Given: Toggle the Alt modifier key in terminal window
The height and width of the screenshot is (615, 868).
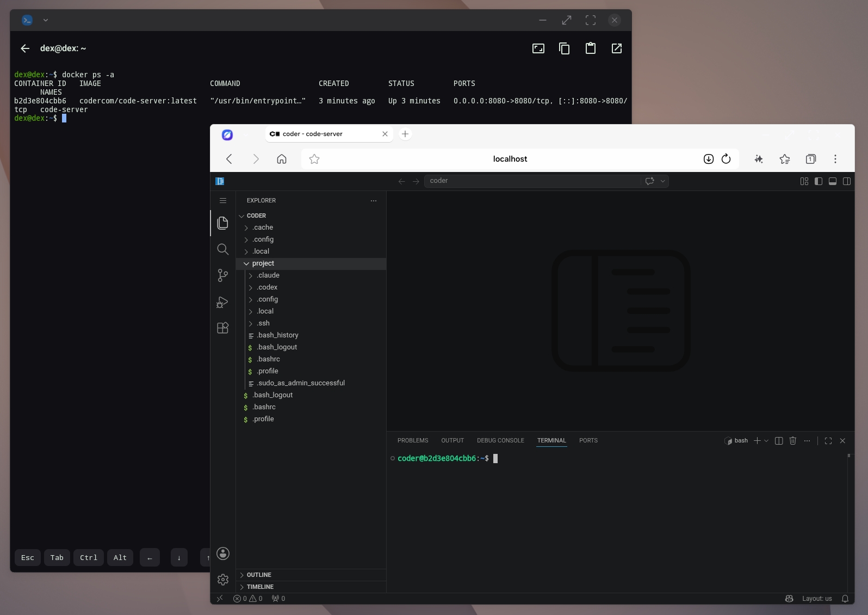Looking at the screenshot, I should tap(120, 557).
